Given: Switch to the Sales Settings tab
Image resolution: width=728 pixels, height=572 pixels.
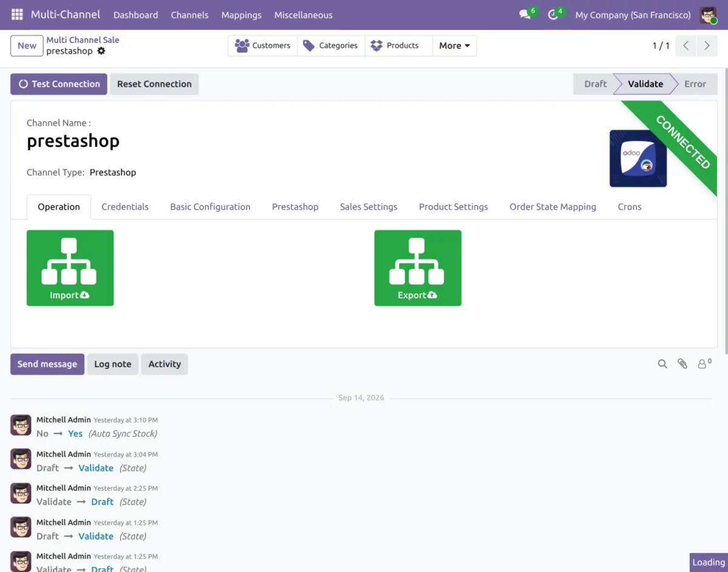Looking at the screenshot, I should tap(368, 207).
